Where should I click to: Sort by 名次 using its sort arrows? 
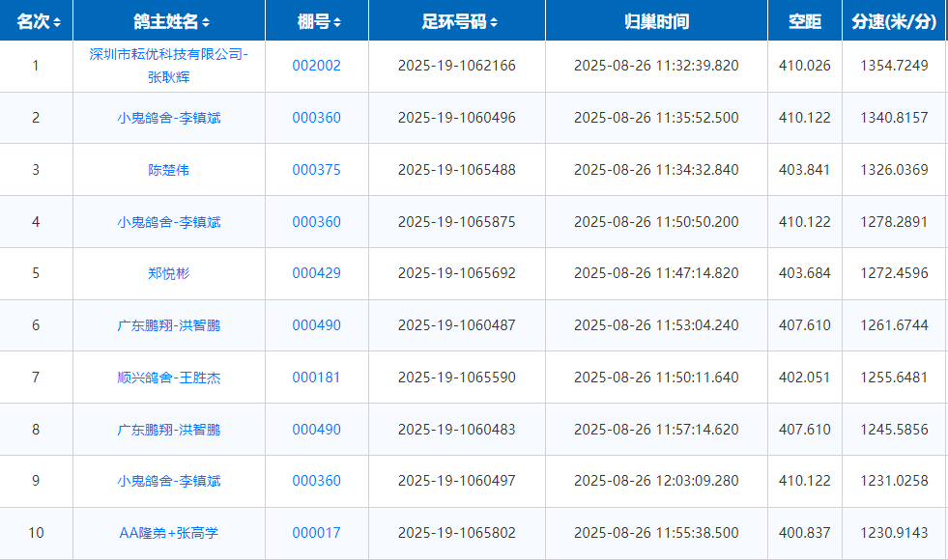[x=58, y=22]
